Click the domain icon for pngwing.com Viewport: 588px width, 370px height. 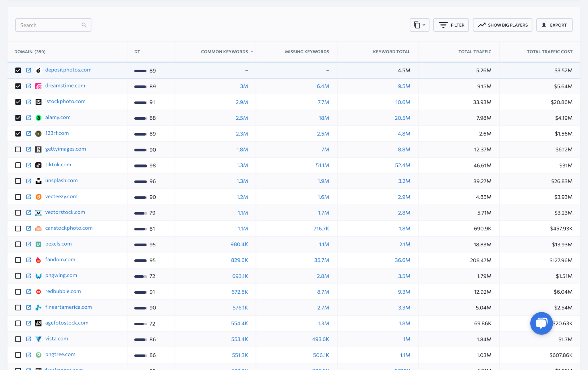click(x=38, y=275)
